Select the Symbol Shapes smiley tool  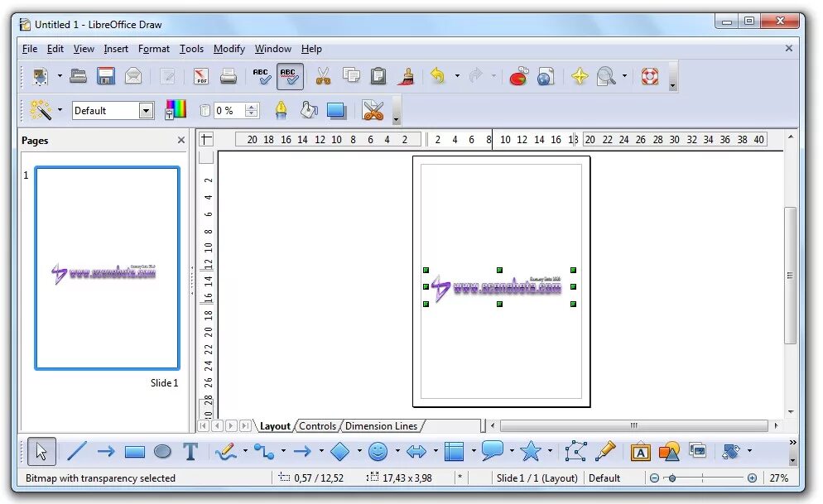point(378,451)
